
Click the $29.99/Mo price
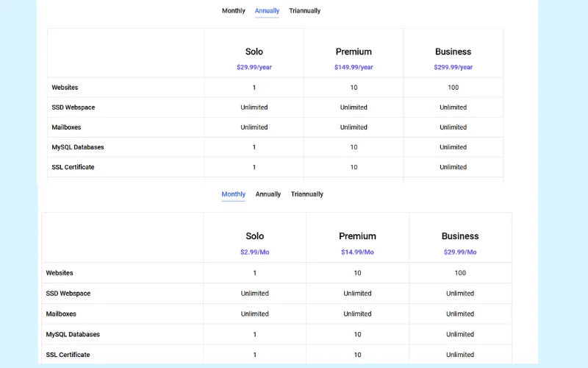coord(460,252)
